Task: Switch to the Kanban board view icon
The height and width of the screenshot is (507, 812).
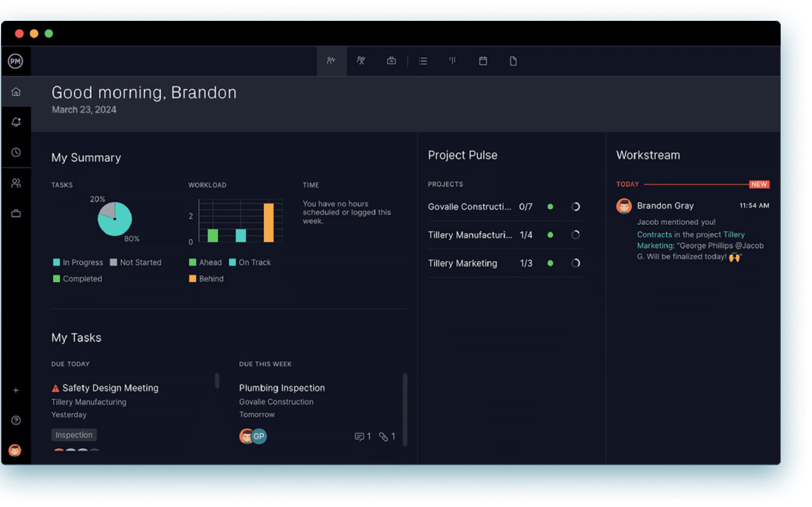Action: [452, 61]
